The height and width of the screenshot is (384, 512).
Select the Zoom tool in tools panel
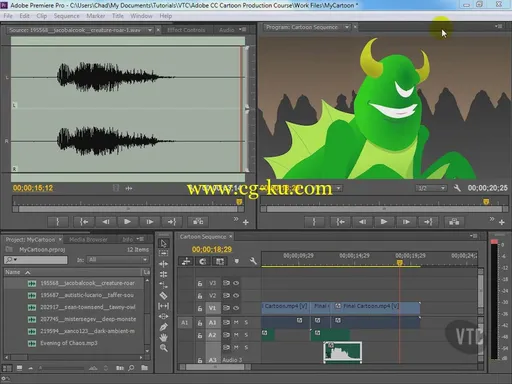[x=163, y=348]
